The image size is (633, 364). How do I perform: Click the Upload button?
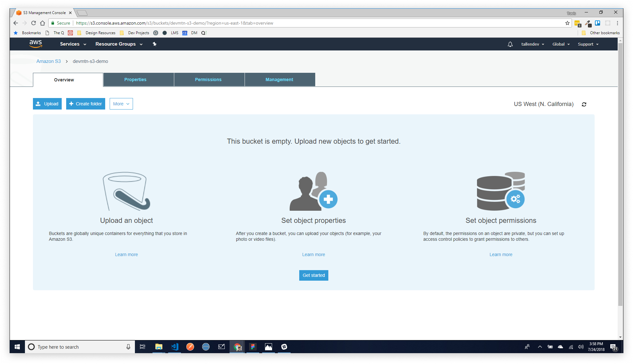47,104
